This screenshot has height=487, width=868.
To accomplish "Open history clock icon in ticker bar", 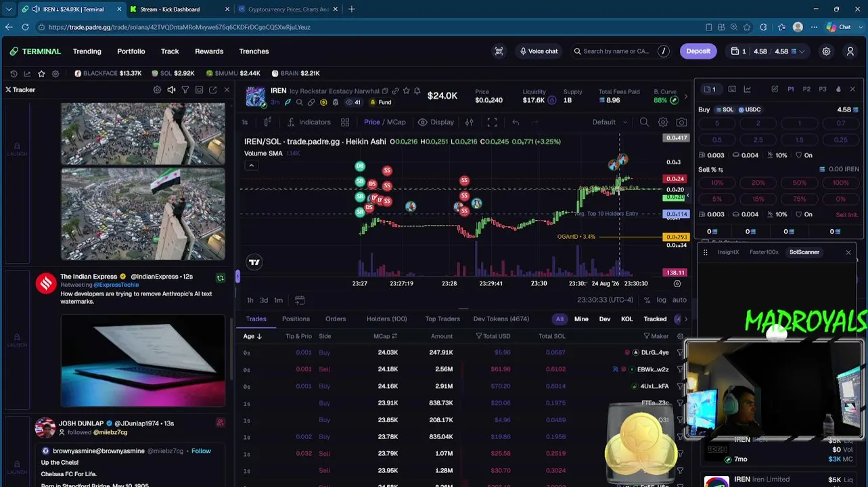I will pyautogui.click(x=14, y=73).
